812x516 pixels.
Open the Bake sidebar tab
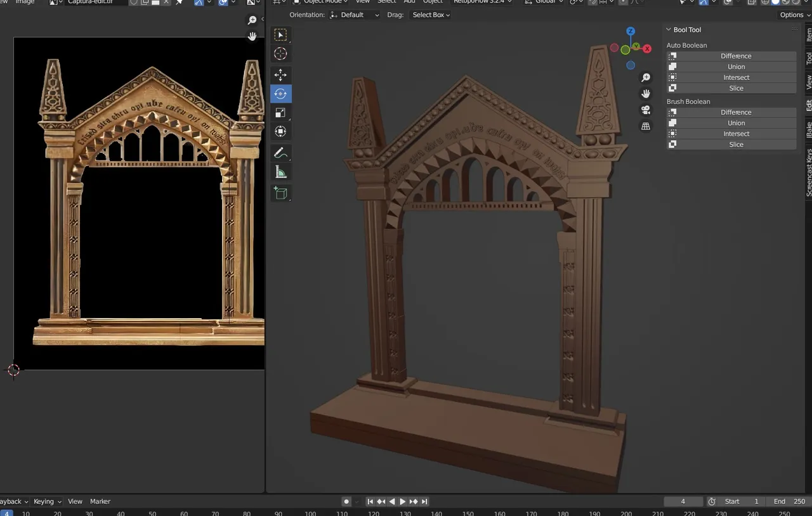pyautogui.click(x=809, y=130)
